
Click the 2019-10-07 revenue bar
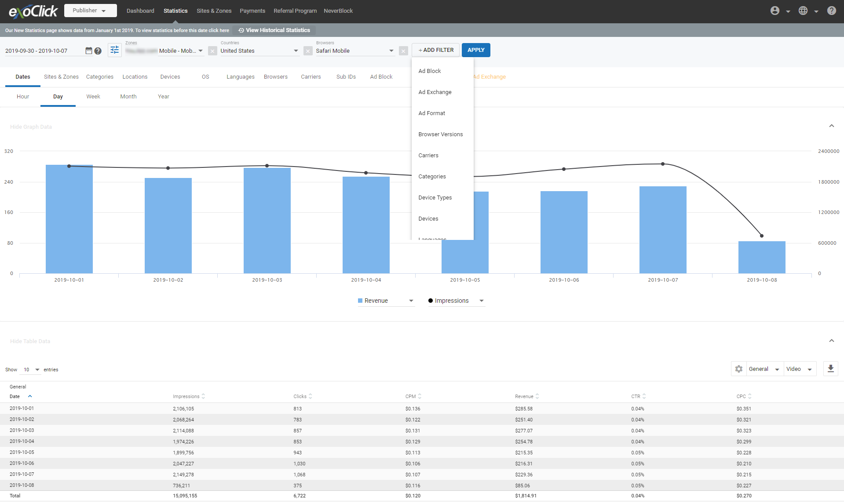click(x=662, y=230)
